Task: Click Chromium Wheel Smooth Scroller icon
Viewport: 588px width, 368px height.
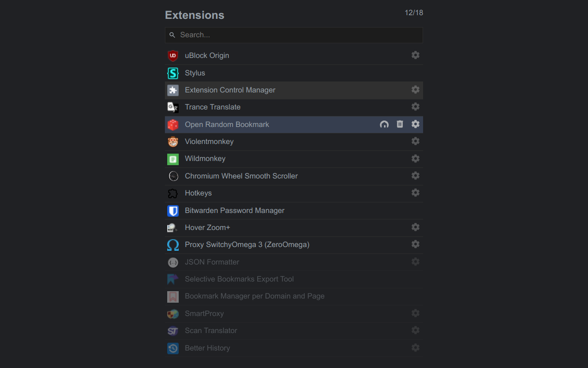Action: click(173, 176)
